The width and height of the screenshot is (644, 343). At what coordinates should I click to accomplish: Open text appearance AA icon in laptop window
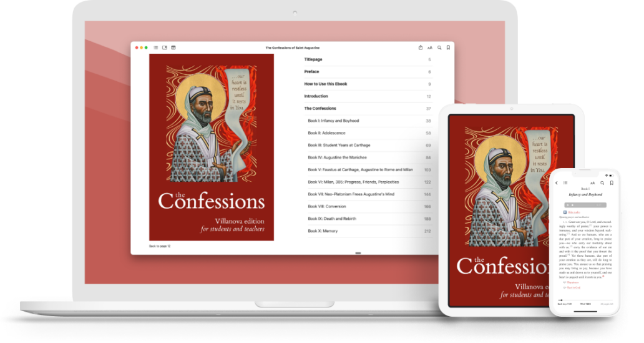[429, 47]
